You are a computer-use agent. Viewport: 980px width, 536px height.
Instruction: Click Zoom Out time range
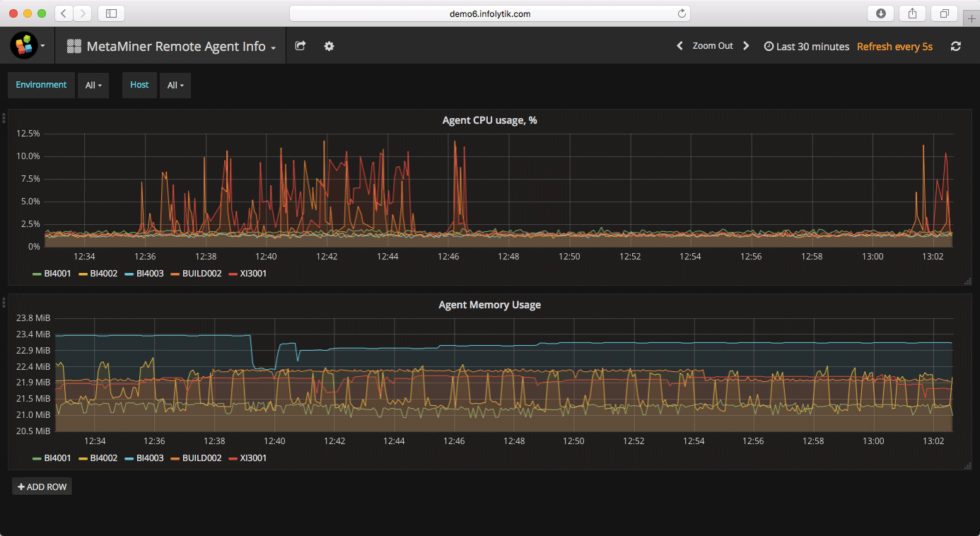[713, 46]
